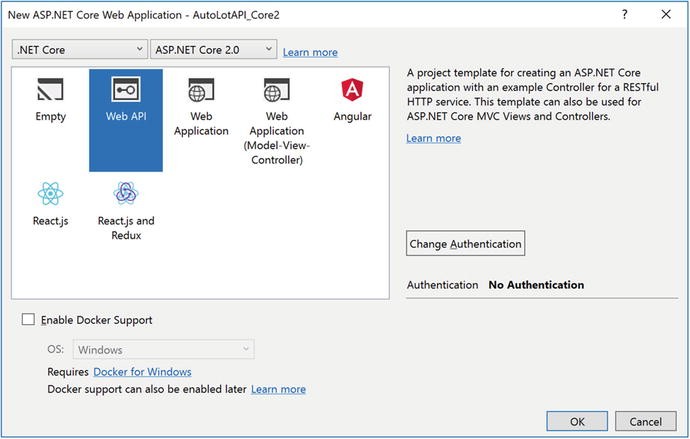Click Learn more about Docker support
Screen dimensions: 690x439
point(278,389)
